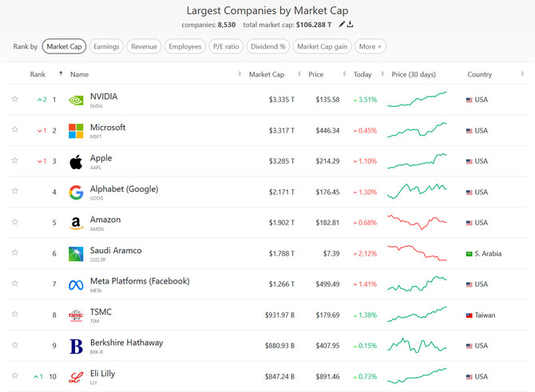This screenshot has height=392, width=535.
Task: Click the Berkshire Hathaway B logo
Action: point(76,346)
